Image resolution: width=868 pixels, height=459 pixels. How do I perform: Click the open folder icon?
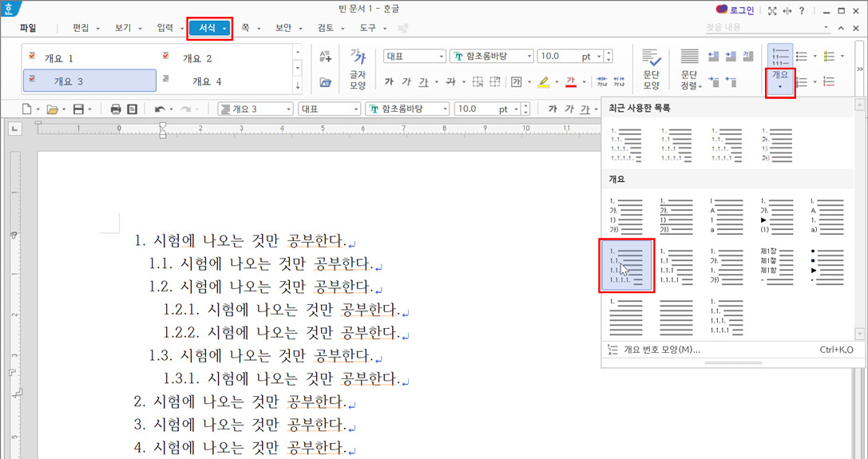(x=53, y=109)
